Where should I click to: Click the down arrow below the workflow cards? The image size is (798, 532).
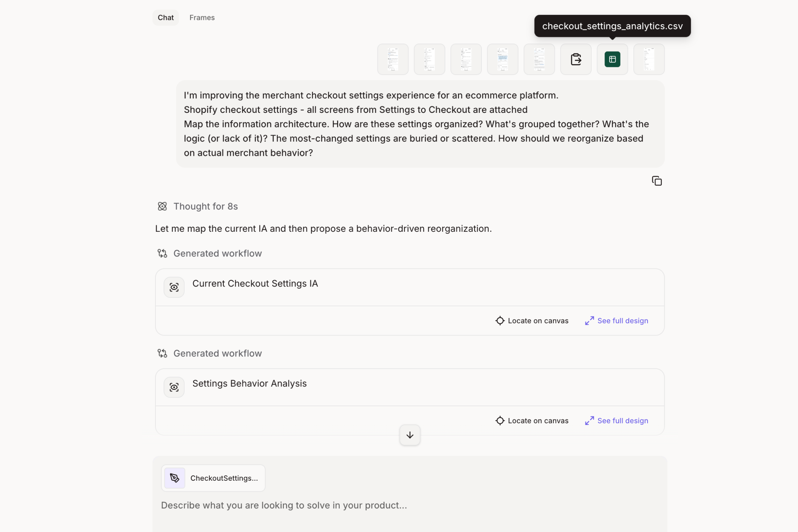(x=409, y=435)
